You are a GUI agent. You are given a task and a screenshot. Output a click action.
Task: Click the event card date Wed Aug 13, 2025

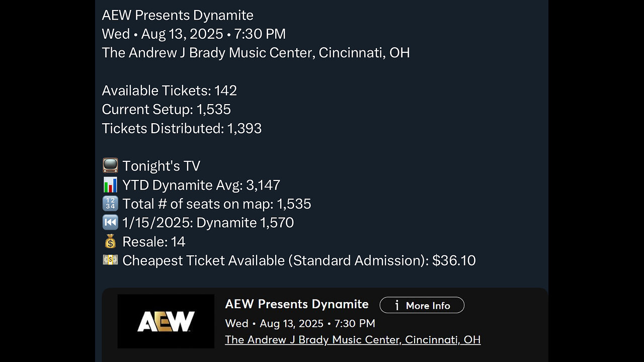[x=300, y=323]
